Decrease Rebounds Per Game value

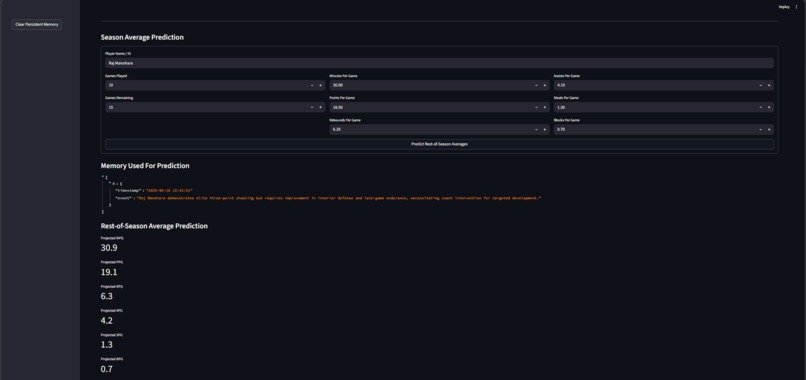click(x=536, y=130)
